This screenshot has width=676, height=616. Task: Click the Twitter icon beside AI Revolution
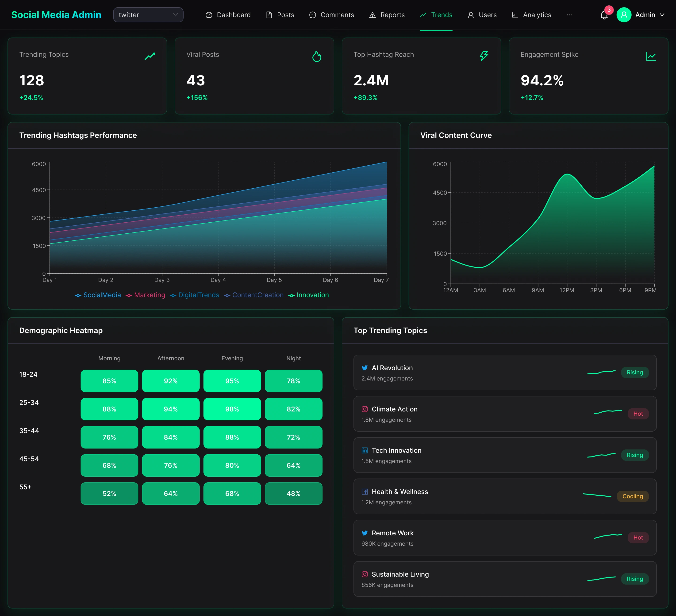coord(365,368)
